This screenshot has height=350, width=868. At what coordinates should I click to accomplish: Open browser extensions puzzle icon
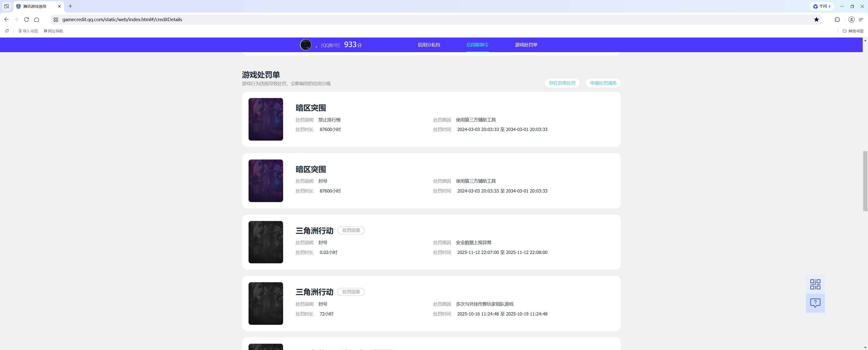[837, 19]
